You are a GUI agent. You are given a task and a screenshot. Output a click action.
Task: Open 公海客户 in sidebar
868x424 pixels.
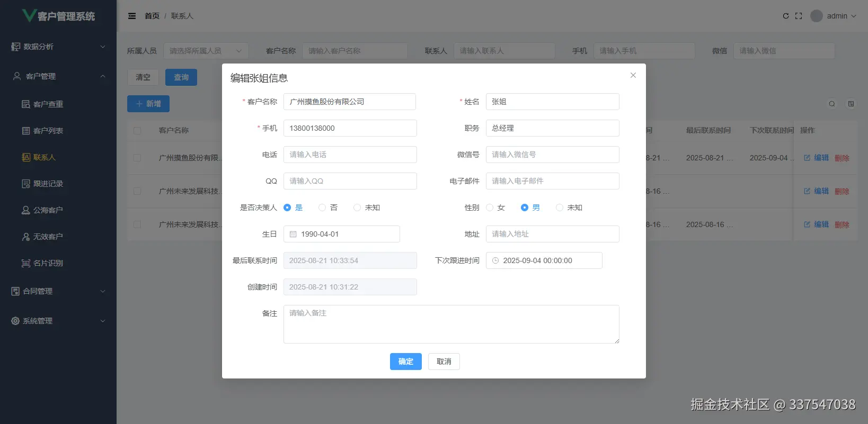58,210
